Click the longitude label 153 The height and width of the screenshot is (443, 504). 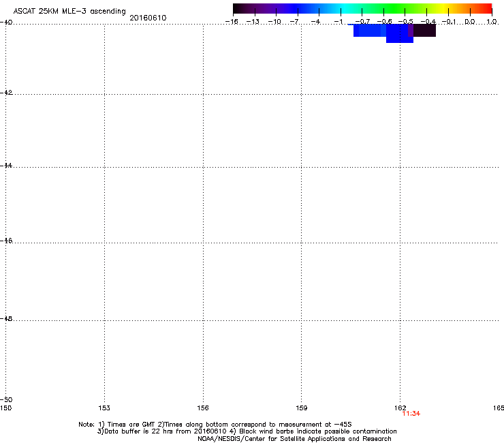[x=104, y=408]
